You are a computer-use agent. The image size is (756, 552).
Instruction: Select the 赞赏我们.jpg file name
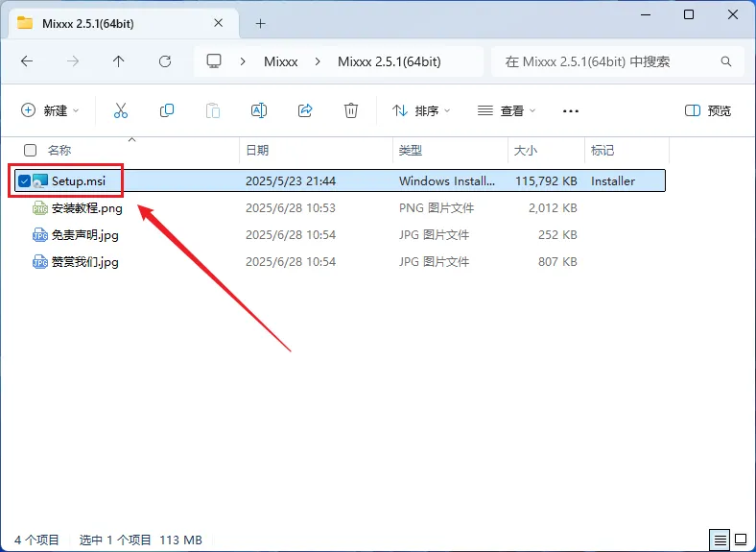click(84, 262)
